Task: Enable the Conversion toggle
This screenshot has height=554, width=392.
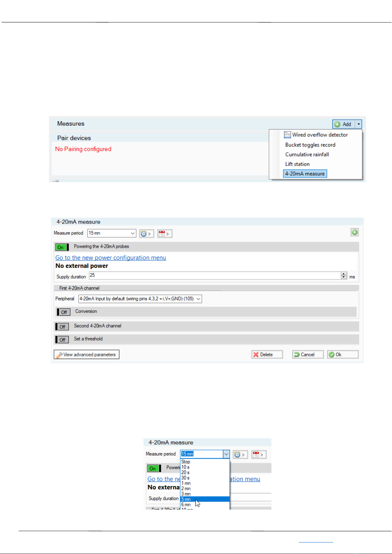Action: [x=63, y=312]
